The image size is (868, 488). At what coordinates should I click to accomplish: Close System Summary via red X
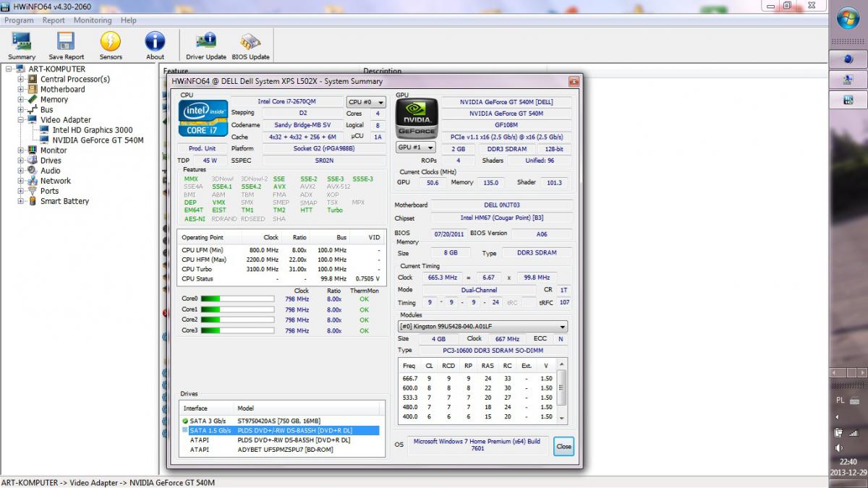(x=574, y=82)
